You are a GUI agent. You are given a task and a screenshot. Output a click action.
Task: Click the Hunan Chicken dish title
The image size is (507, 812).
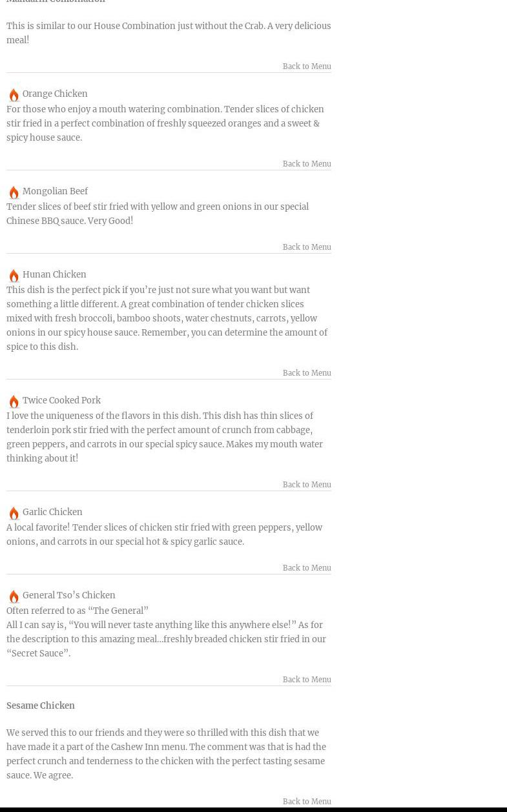54,275
